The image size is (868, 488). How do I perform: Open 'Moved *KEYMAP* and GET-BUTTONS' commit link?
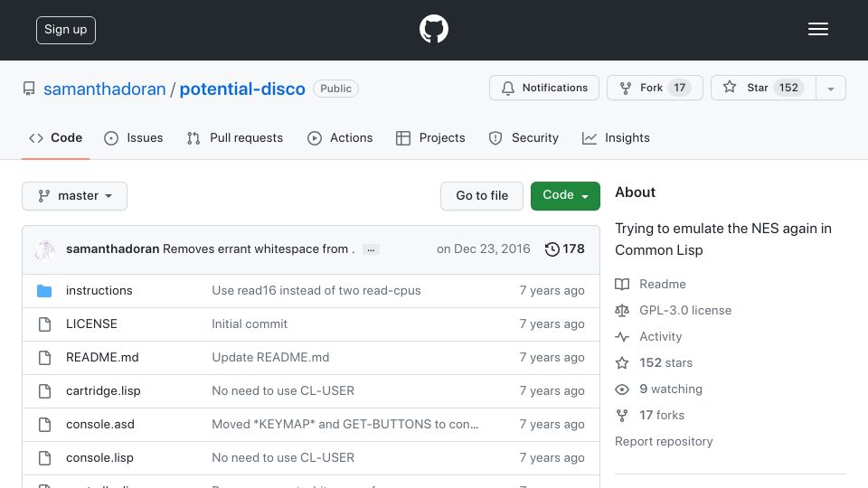pos(344,425)
